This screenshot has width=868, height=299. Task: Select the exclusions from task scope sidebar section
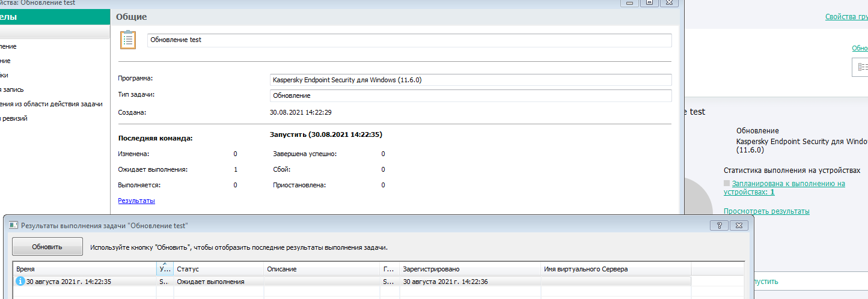point(51,104)
